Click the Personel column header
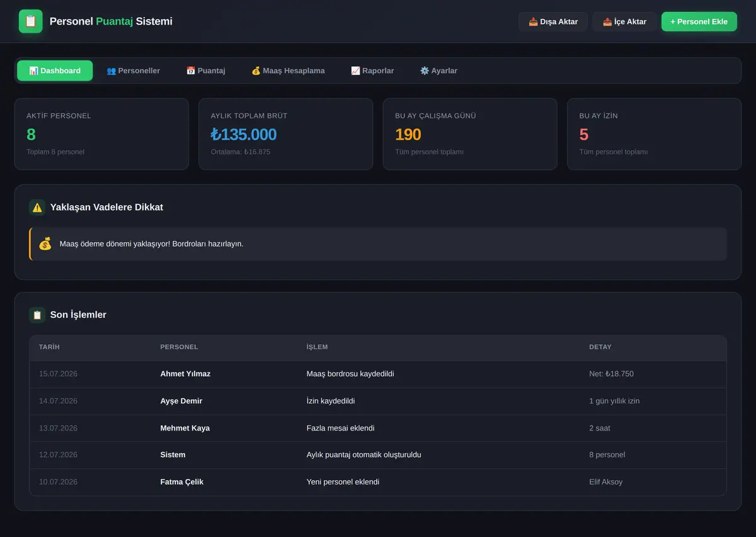Viewport: 756px width, 537px height. [x=179, y=347]
